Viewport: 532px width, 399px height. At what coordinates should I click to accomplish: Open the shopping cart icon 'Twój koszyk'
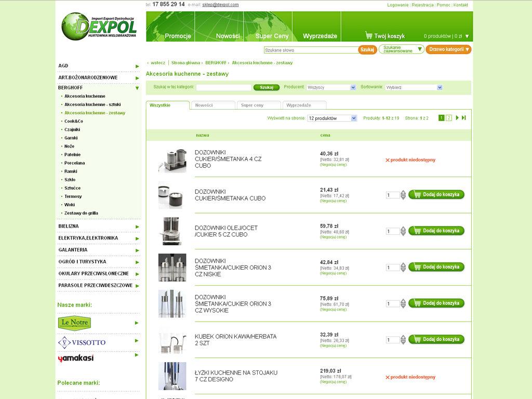pyautogui.click(x=369, y=35)
